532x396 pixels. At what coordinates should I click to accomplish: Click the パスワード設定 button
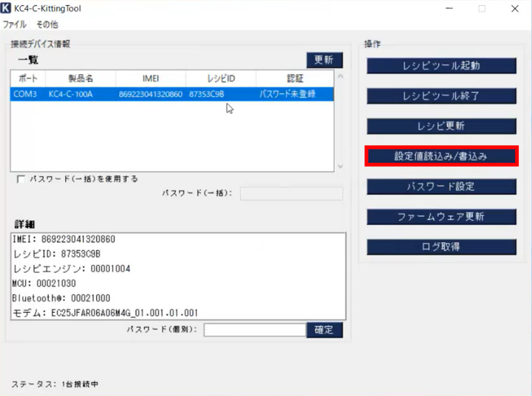tap(441, 186)
